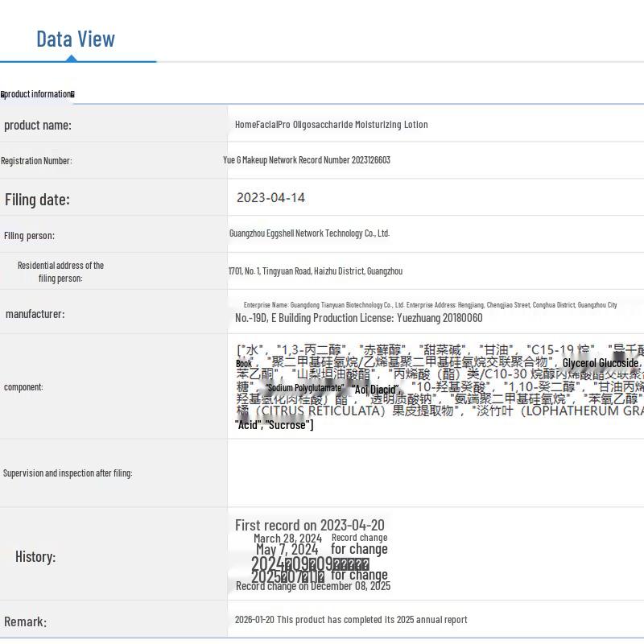
Task: Click the History label
Action: point(35,557)
